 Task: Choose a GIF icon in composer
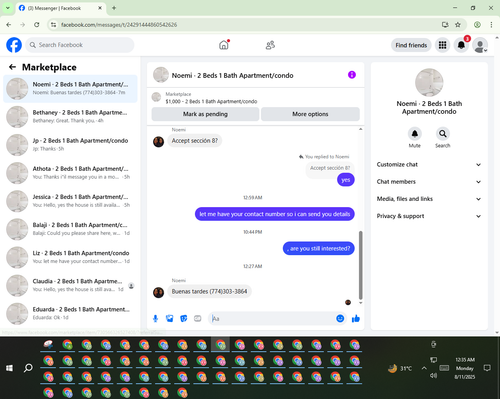point(198,319)
